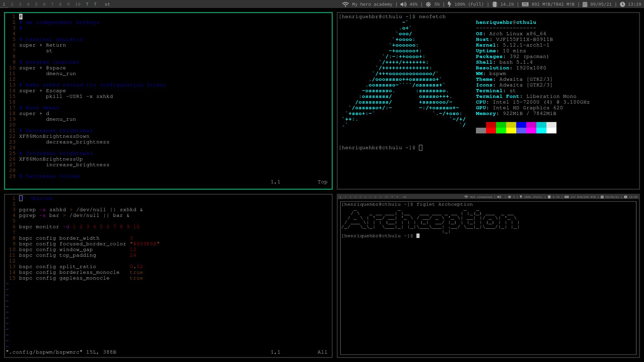Switch to workspace 10
644x362 pixels.
(77, 4)
